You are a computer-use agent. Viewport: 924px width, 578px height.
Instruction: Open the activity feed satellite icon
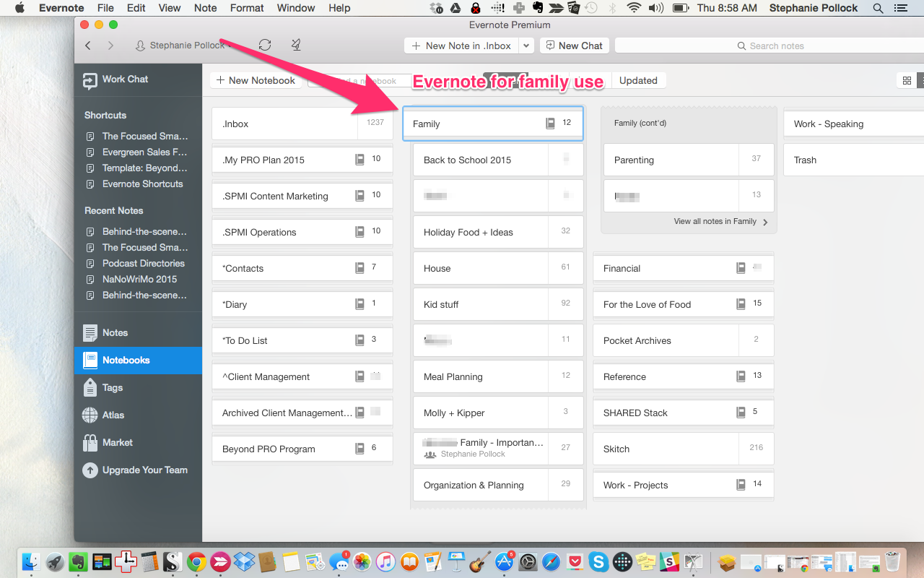point(296,45)
